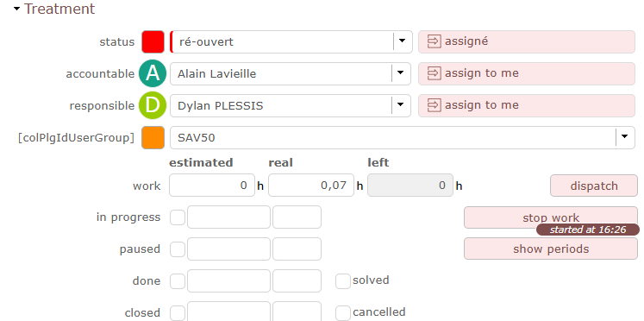Click arrow icon on accountable assign to me
Image resolution: width=644 pixels, height=321 pixels.
point(434,73)
